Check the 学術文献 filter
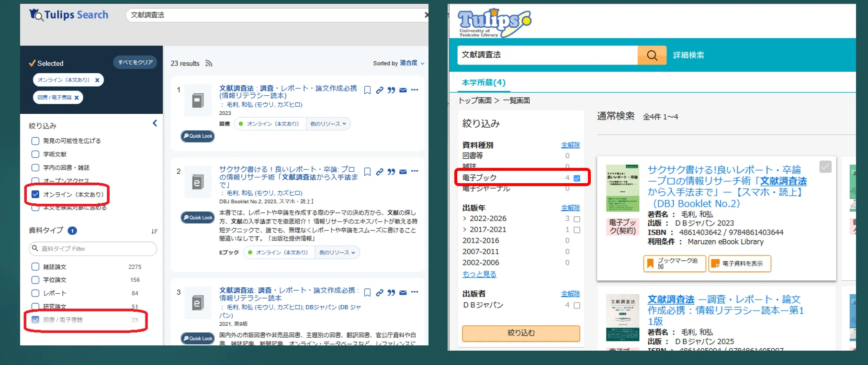The height and width of the screenshot is (365, 868). click(35, 154)
